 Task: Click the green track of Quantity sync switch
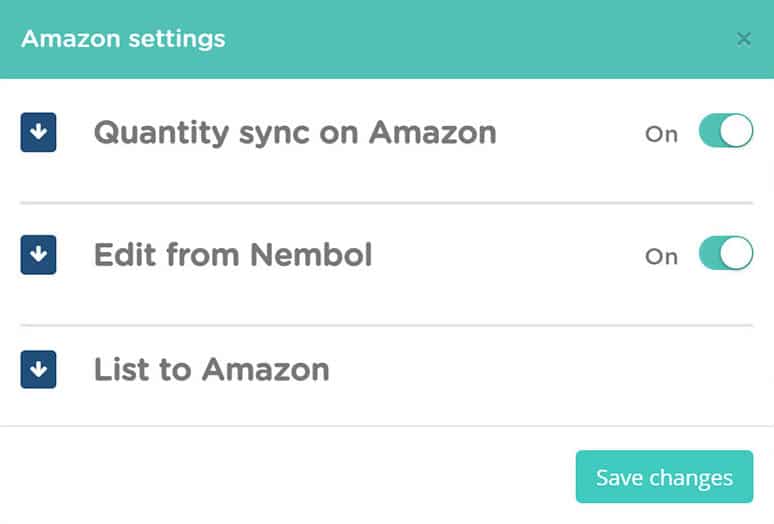point(709,131)
